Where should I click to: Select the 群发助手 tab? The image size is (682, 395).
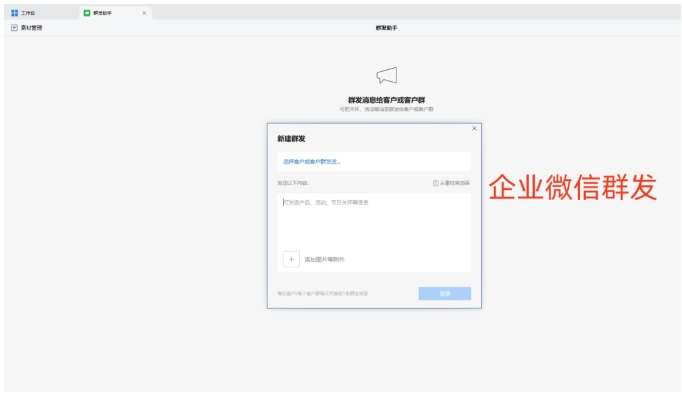[x=115, y=13]
